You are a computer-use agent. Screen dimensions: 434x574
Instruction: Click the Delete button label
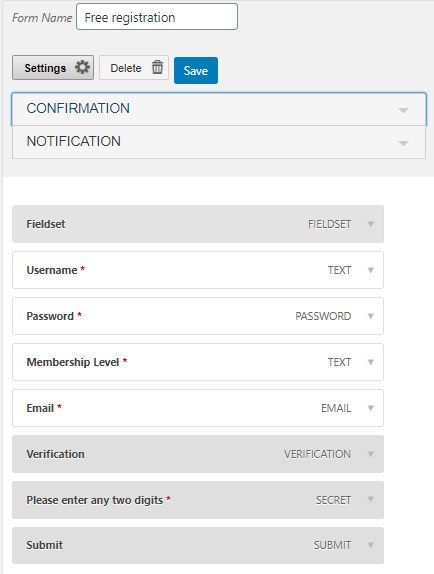126,68
